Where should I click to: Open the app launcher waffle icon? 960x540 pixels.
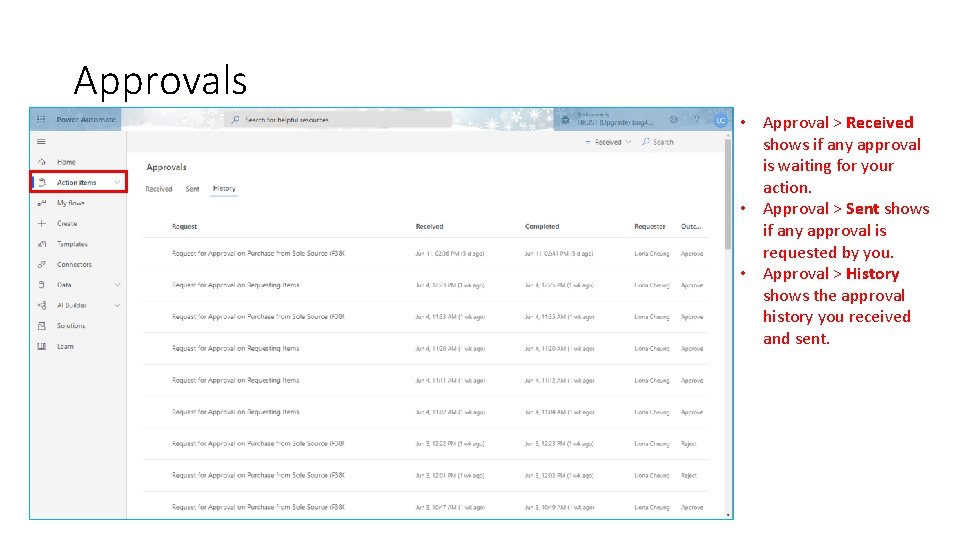(41, 119)
